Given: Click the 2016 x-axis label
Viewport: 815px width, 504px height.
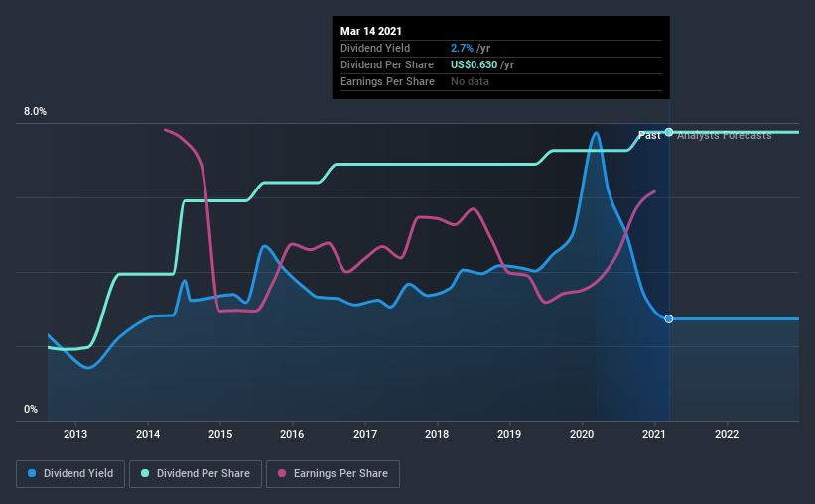Looking at the screenshot, I should pos(292,434).
